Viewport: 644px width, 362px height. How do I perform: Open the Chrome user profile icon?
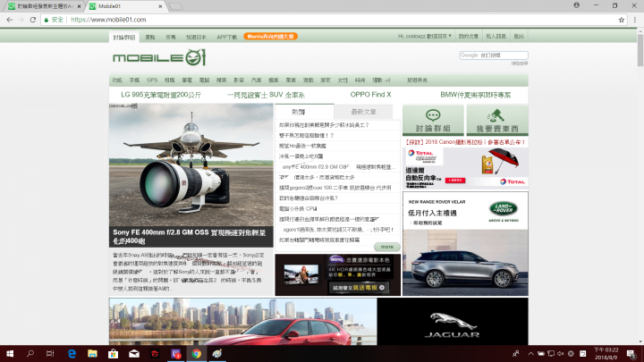(x=577, y=5)
